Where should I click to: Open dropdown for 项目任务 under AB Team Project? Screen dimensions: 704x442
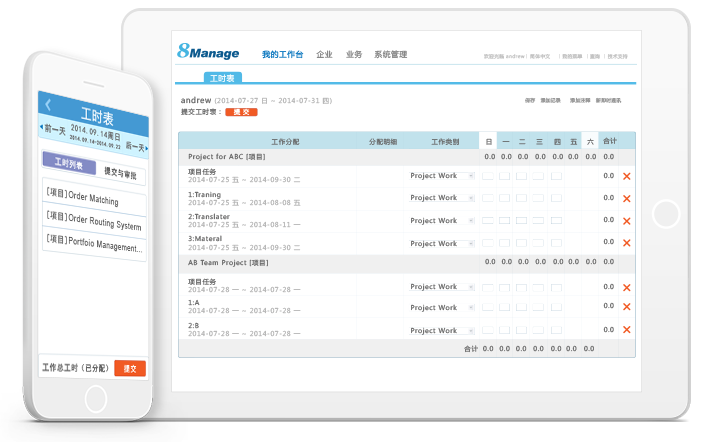(442, 287)
